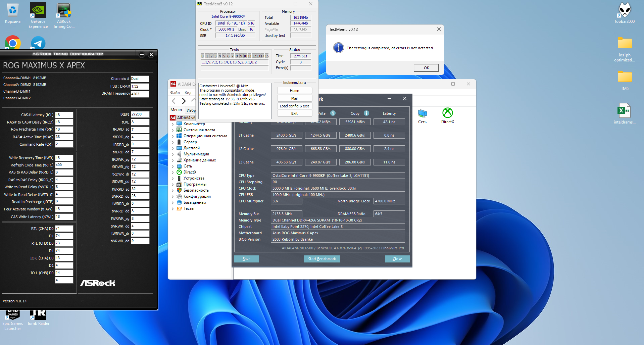Select the inteldrams Excel file on desktop
The height and width of the screenshot is (345, 644).
coord(625,114)
